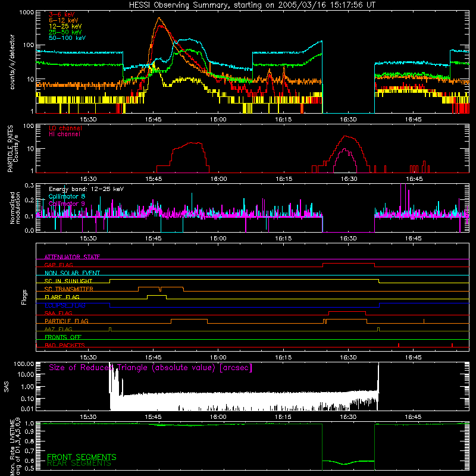Click the 16:15 tick label under flags panel

(x=284, y=358)
